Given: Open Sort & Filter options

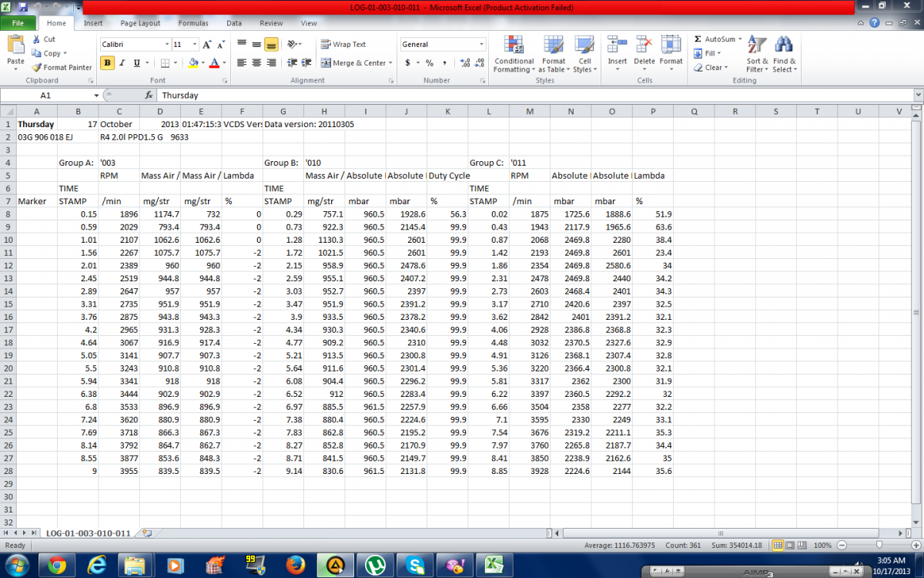Looking at the screenshot, I should pyautogui.click(x=757, y=54).
